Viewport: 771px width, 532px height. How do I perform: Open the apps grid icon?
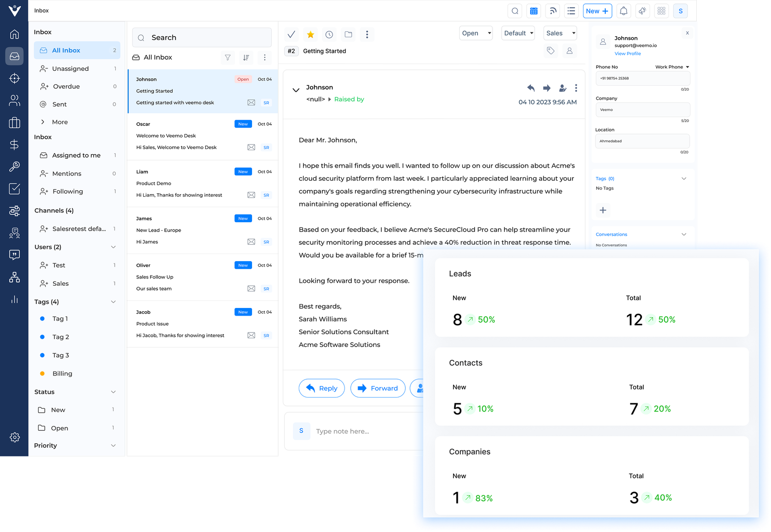pos(661,11)
